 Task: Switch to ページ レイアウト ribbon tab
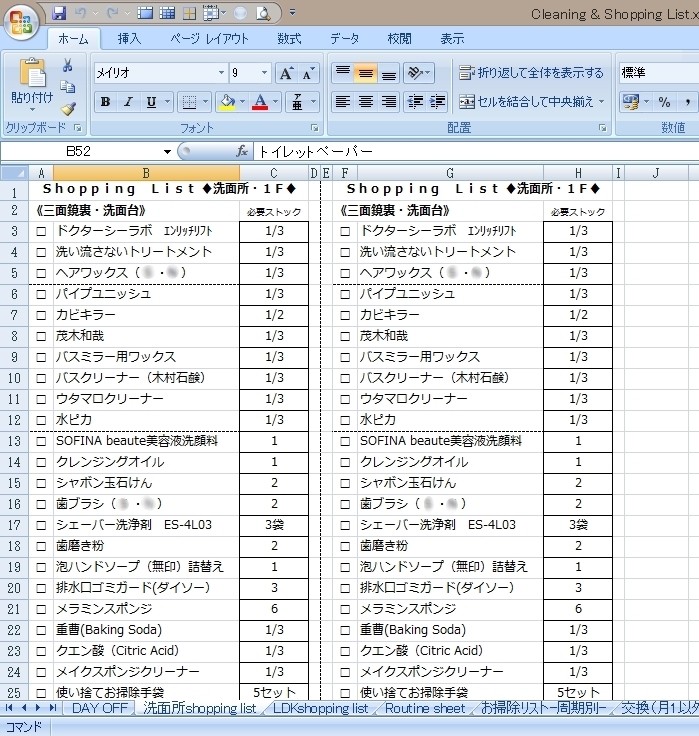coord(209,38)
